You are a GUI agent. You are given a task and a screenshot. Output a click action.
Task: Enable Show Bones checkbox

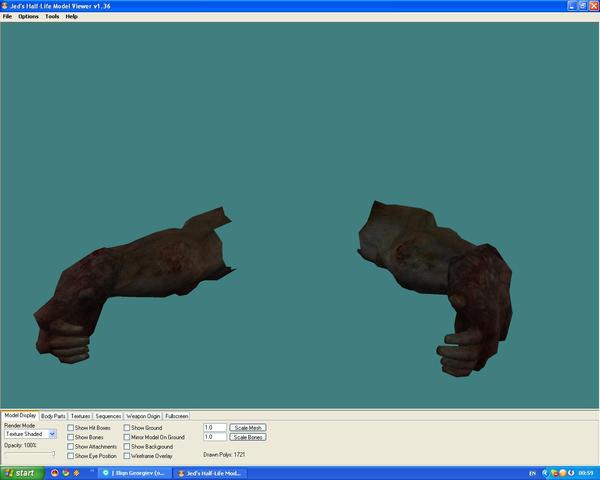click(70, 437)
